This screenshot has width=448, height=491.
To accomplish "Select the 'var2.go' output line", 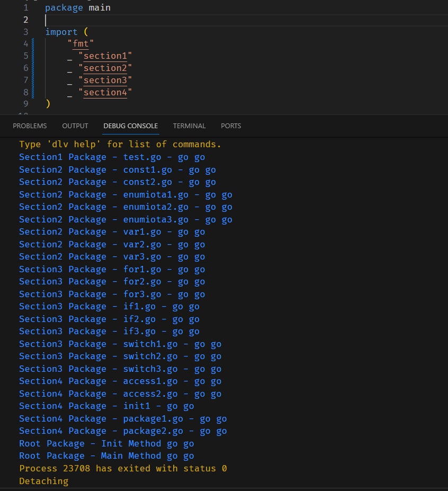I will [112, 244].
